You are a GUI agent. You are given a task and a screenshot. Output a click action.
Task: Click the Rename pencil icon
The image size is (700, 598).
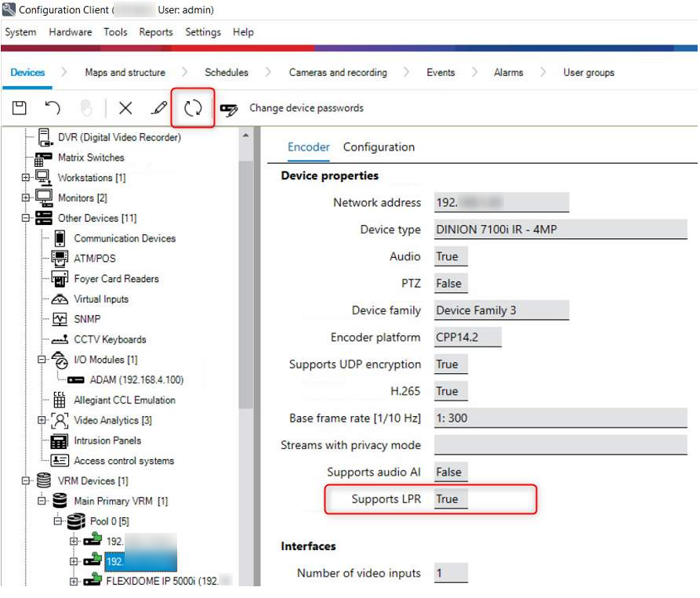[159, 108]
